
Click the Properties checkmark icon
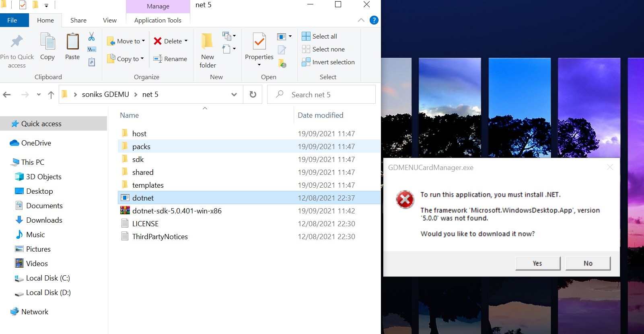point(259,42)
